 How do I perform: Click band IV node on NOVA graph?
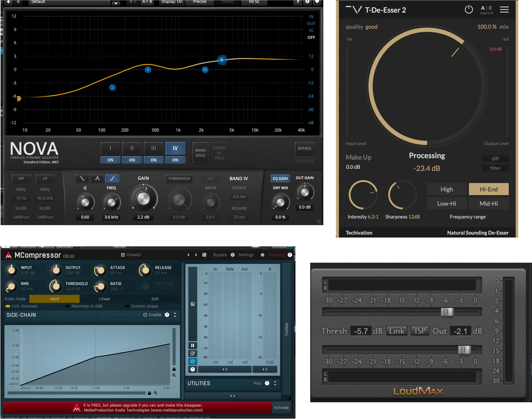click(x=222, y=60)
